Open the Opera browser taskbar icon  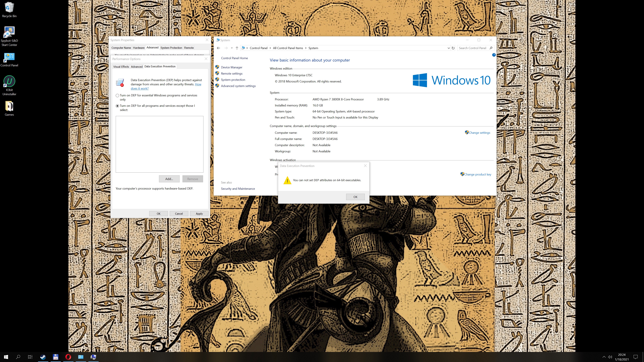pyautogui.click(x=68, y=357)
